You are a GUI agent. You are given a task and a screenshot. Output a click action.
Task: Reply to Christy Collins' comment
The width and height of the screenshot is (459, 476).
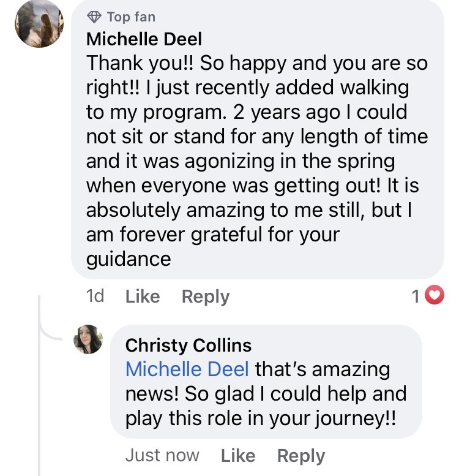300,456
